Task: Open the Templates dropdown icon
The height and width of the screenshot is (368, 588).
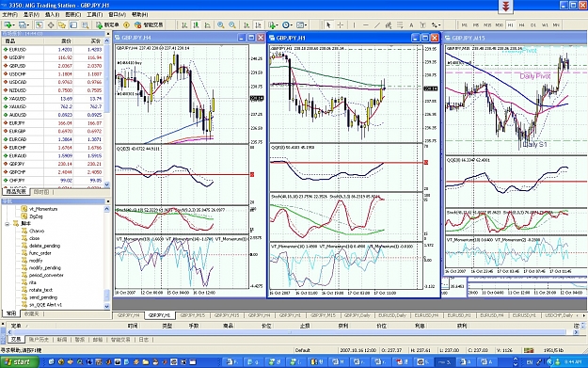Action: click(301, 24)
